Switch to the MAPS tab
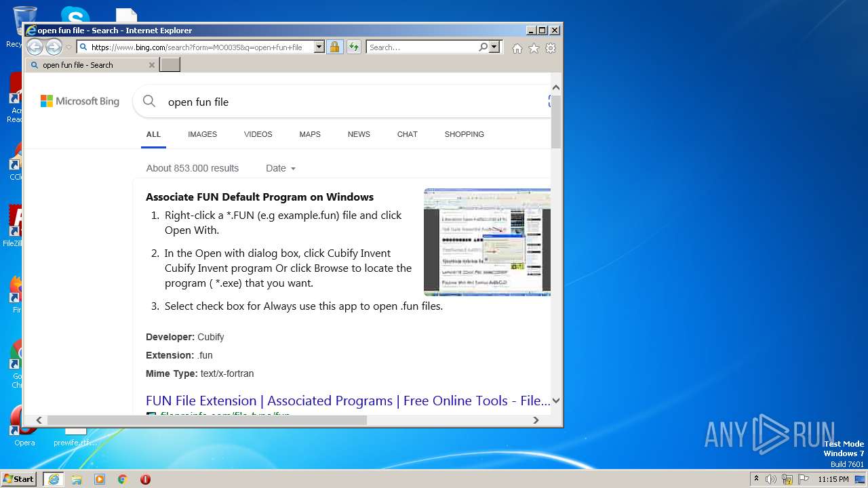Image resolution: width=868 pixels, height=488 pixels. point(310,134)
